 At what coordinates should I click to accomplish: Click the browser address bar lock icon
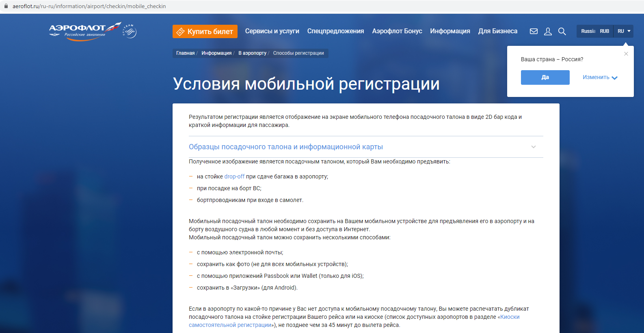(6, 6)
